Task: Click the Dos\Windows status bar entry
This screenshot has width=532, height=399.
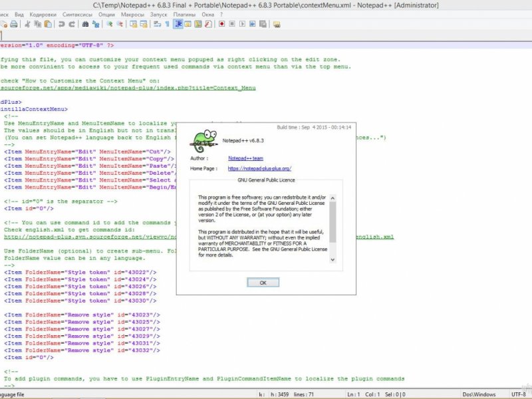Action: [479, 394]
